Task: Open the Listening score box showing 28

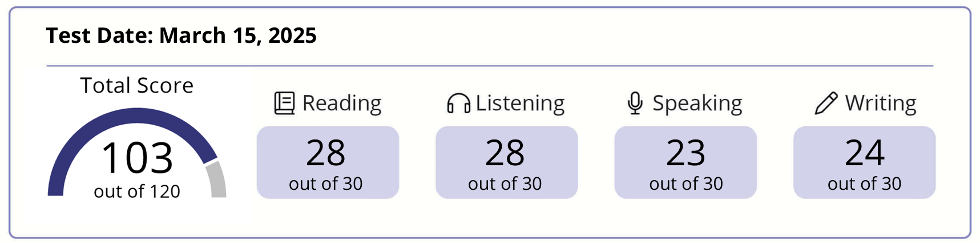Action: pos(507,162)
